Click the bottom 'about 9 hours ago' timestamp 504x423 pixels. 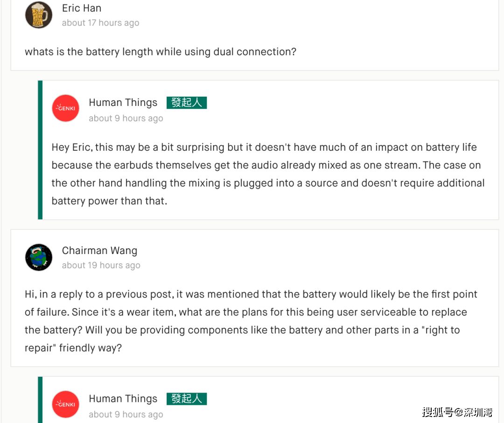pyautogui.click(x=126, y=415)
